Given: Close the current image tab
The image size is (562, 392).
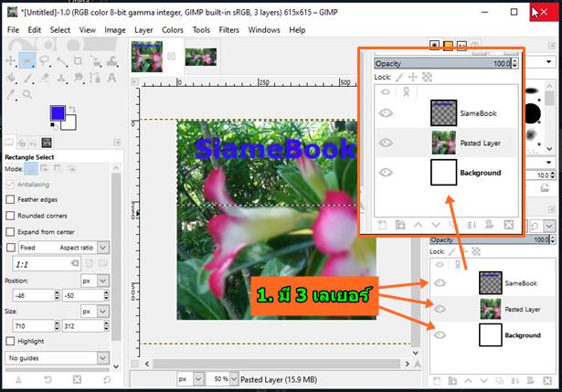Looking at the screenshot, I should pyautogui.click(x=171, y=57).
